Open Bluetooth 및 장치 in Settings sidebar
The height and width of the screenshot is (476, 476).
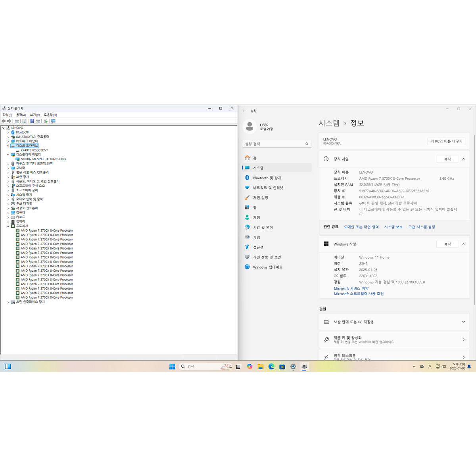pyautogui.click(x=267, y=178)
